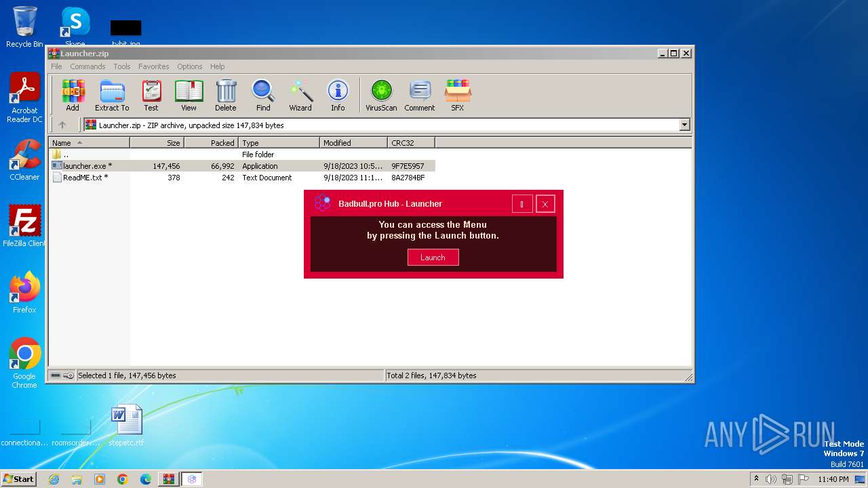This screenshot has width=868, height=488.
Task: Click the Comment toolbar icon
Action: pos(420,95)
